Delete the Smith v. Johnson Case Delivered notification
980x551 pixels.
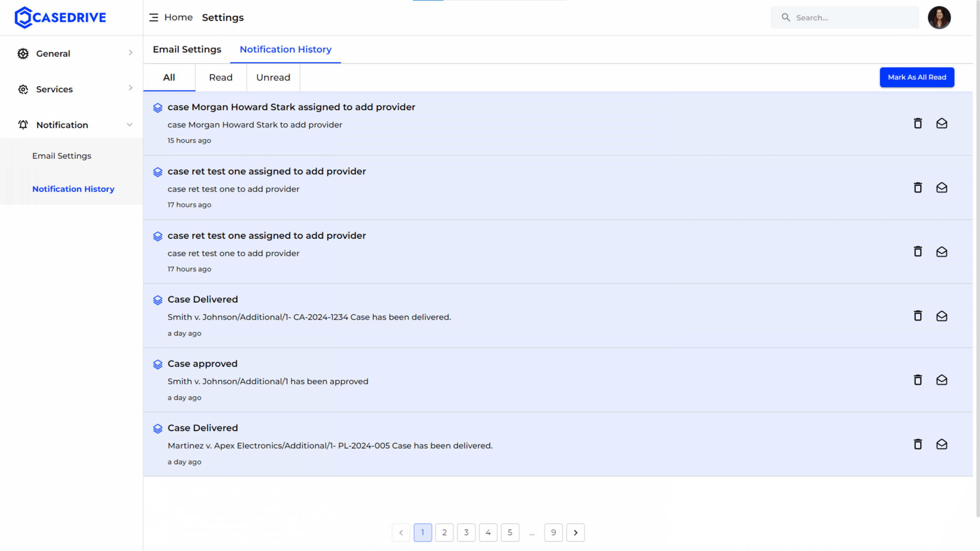tap(918, 316)
